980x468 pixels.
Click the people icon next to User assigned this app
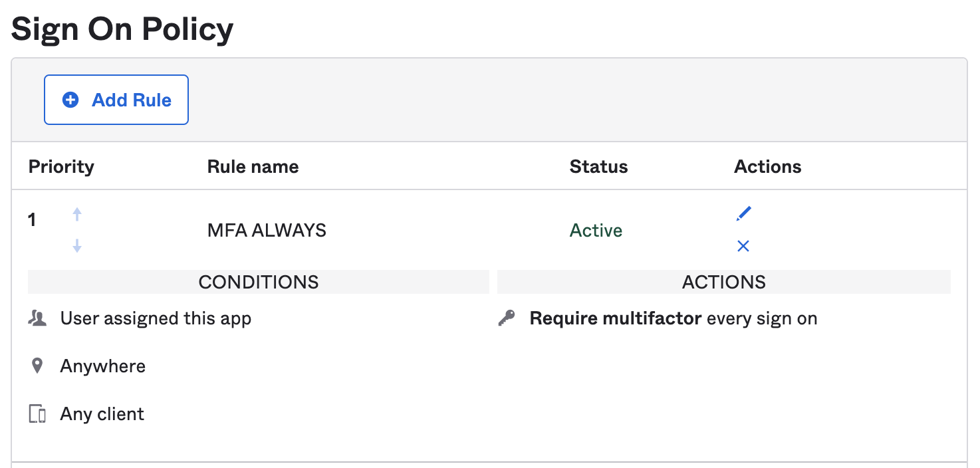[x=38, y=318]
